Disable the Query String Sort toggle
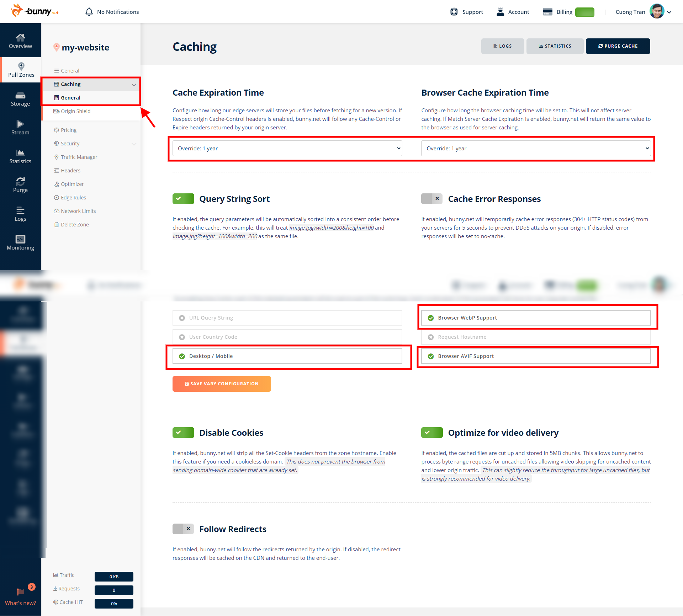Viewport: 683px width, 616px height. click(183, 199)
